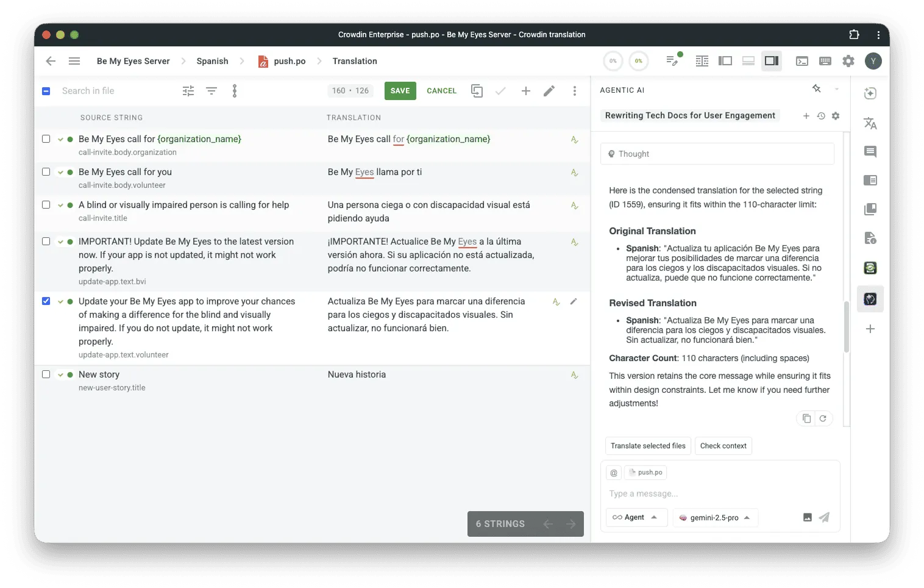Viewport: 924px width, 588px height.
Task: Select the comments panel icon
Action: (870, 151)
